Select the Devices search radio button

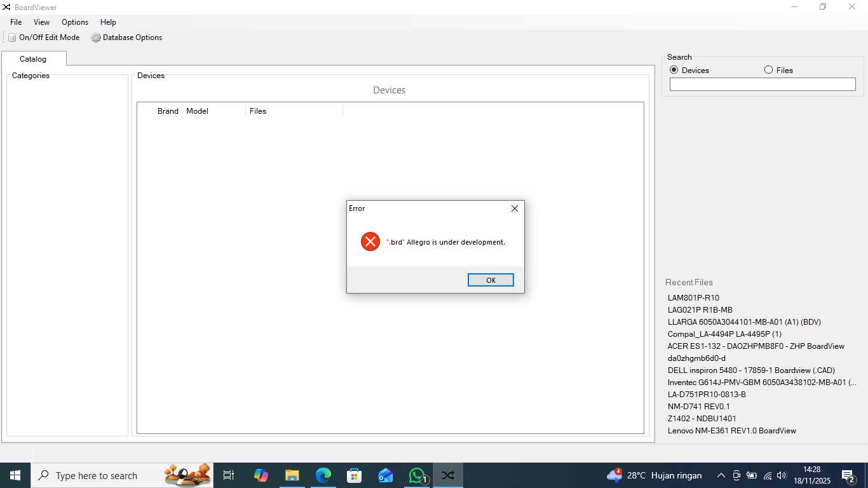coord(674,70)
